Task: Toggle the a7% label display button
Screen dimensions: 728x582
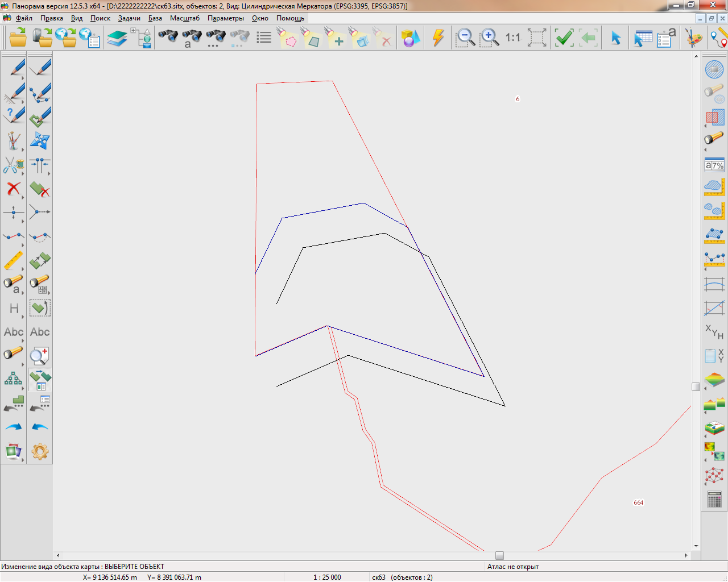Action: pyautogui.click(x=714, y=165)
